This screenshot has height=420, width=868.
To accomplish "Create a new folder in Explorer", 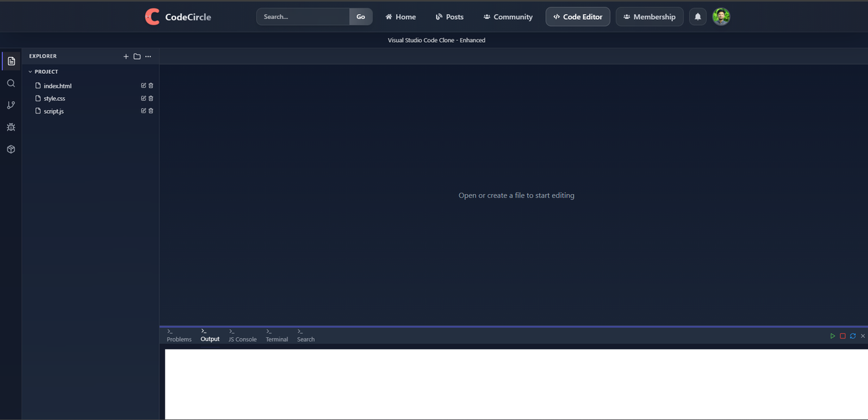I will point(137,56).
